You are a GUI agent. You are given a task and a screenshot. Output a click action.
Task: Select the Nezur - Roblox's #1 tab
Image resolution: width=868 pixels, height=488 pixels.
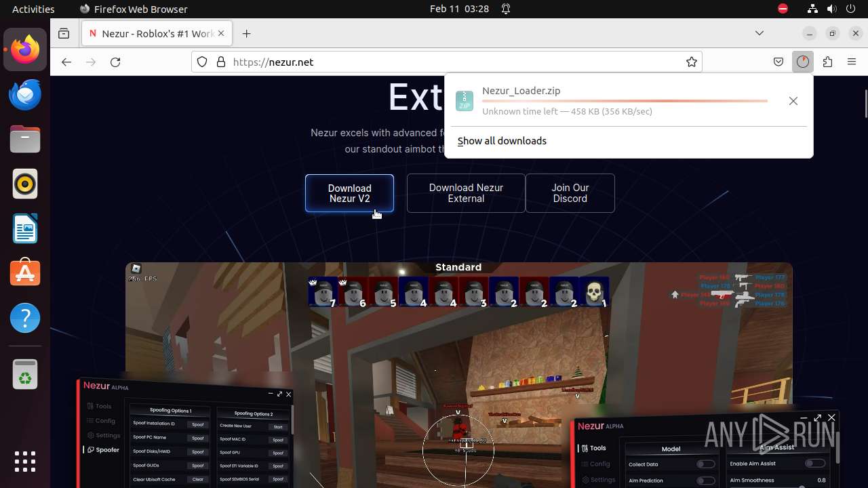point(157,33)
